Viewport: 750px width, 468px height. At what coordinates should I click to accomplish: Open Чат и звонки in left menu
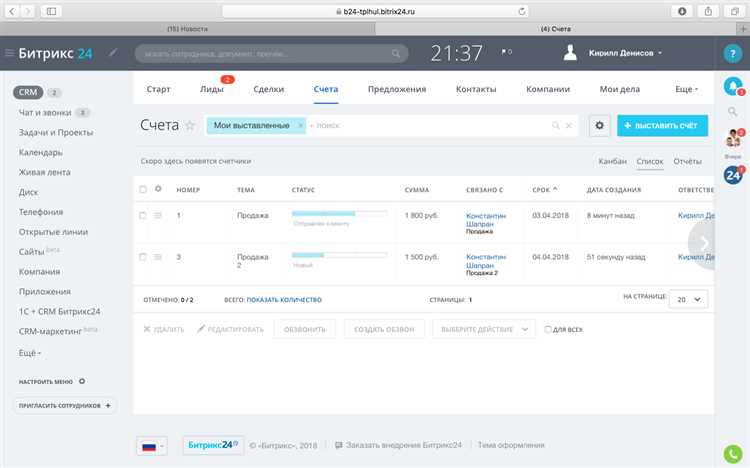pos(45,112)
